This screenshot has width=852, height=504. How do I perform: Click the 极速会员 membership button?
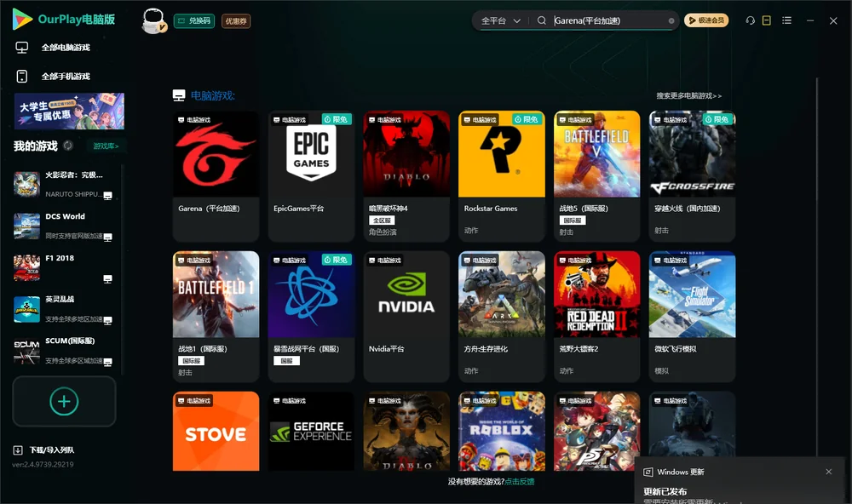706,20
